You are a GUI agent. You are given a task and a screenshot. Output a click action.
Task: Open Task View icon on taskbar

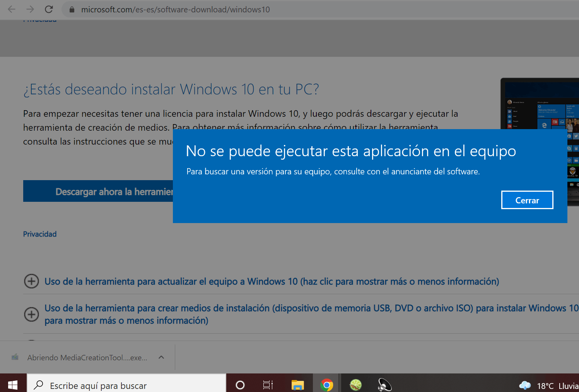click(x=268, y=385)
